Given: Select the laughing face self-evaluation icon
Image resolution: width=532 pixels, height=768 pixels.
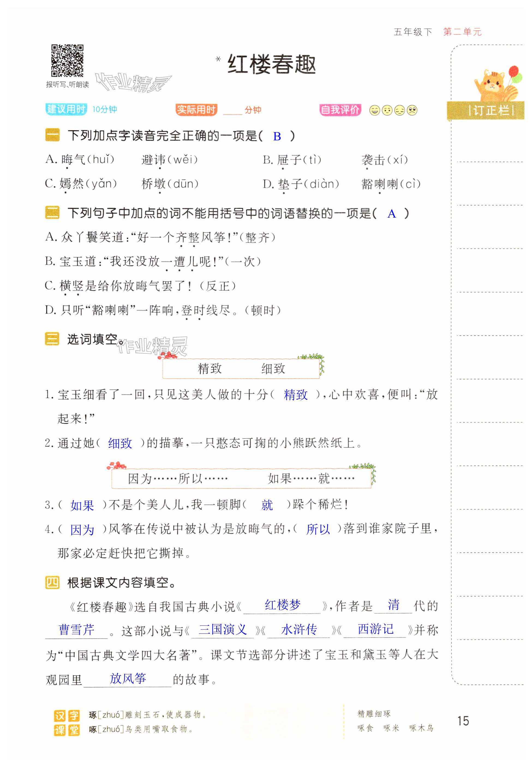Looking at the screenshot, I should pos(375,110).
